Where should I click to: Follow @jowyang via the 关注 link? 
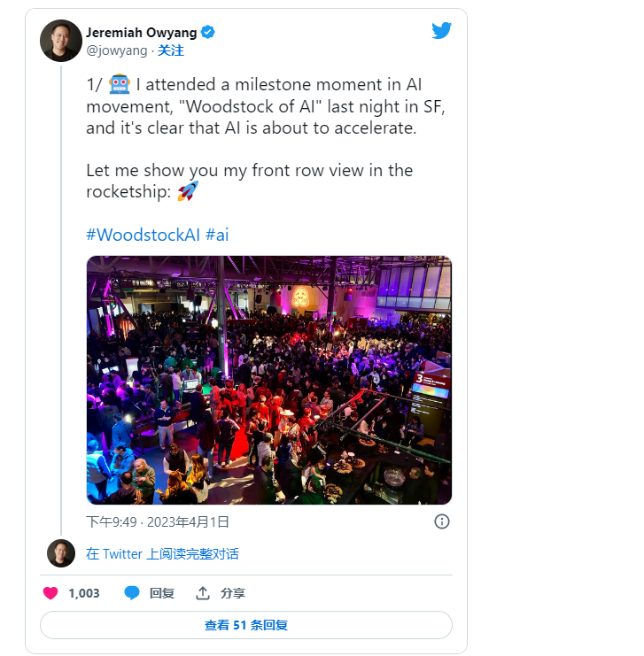click(171, 50)
